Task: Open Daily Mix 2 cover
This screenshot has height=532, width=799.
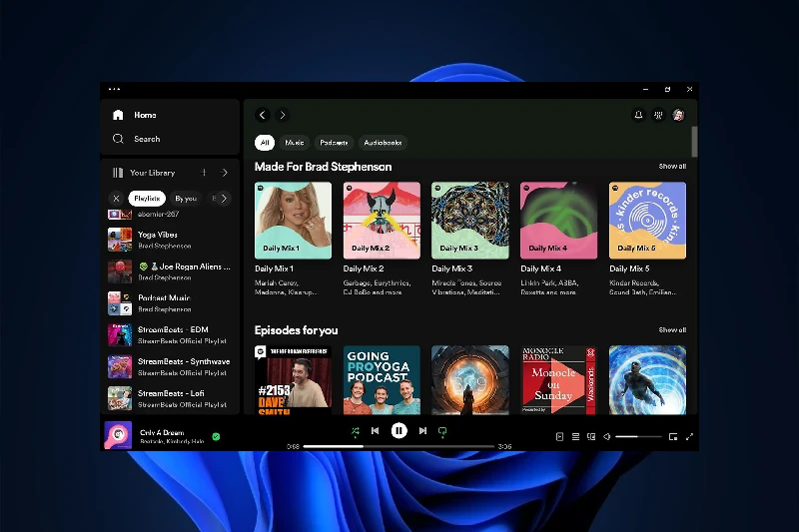Action: (x=382, y=221)
